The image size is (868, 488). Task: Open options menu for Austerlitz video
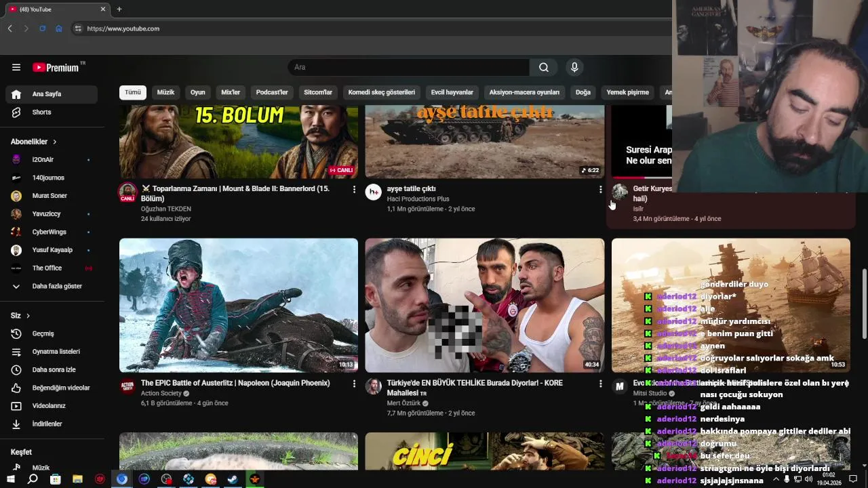pyautogui.click(x=354, y=384)
